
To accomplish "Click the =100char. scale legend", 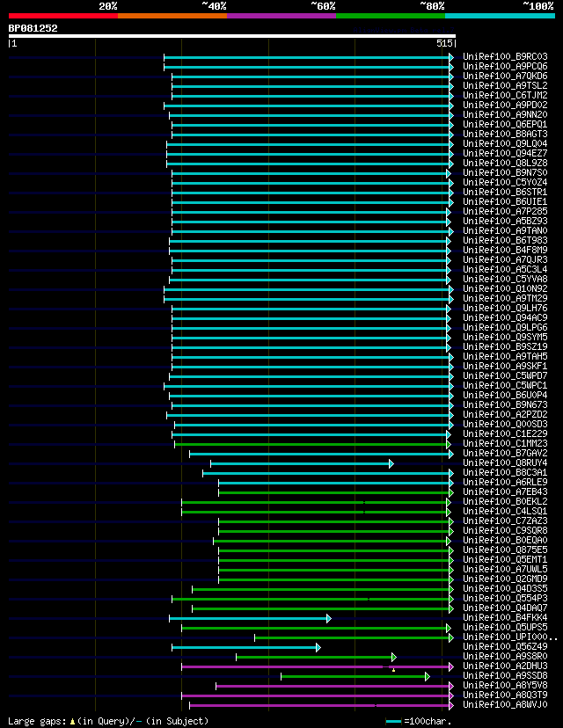I will point(419,722).
